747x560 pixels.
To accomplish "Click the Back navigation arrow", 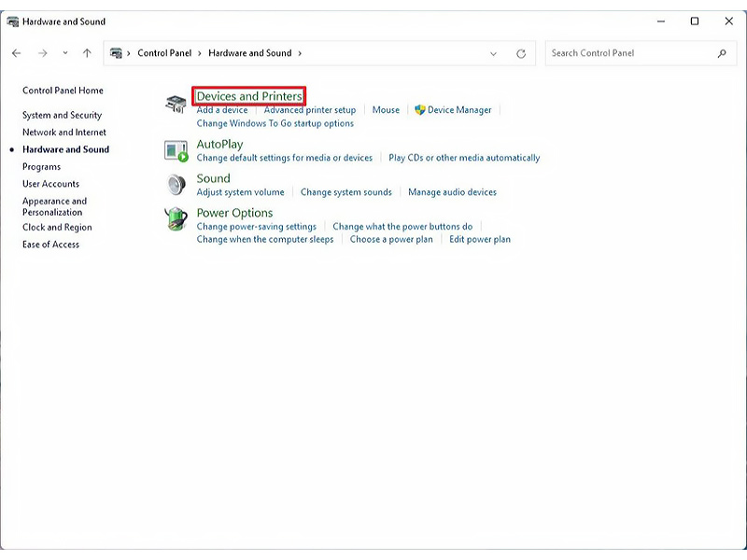I will (17, 53).
